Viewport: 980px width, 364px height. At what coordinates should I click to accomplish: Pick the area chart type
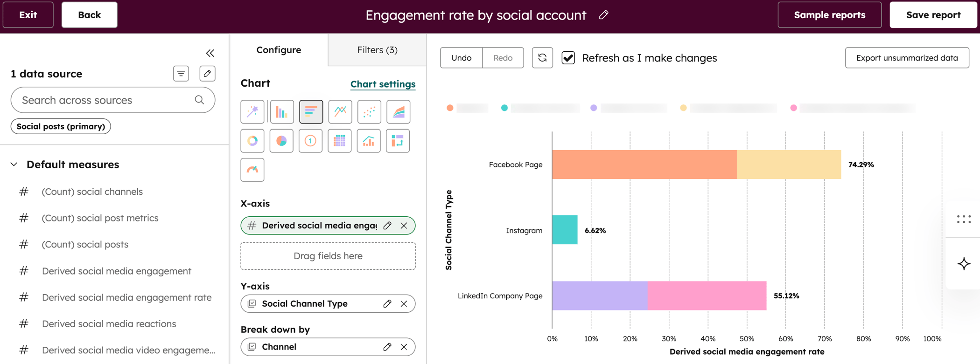pos(399,112)
